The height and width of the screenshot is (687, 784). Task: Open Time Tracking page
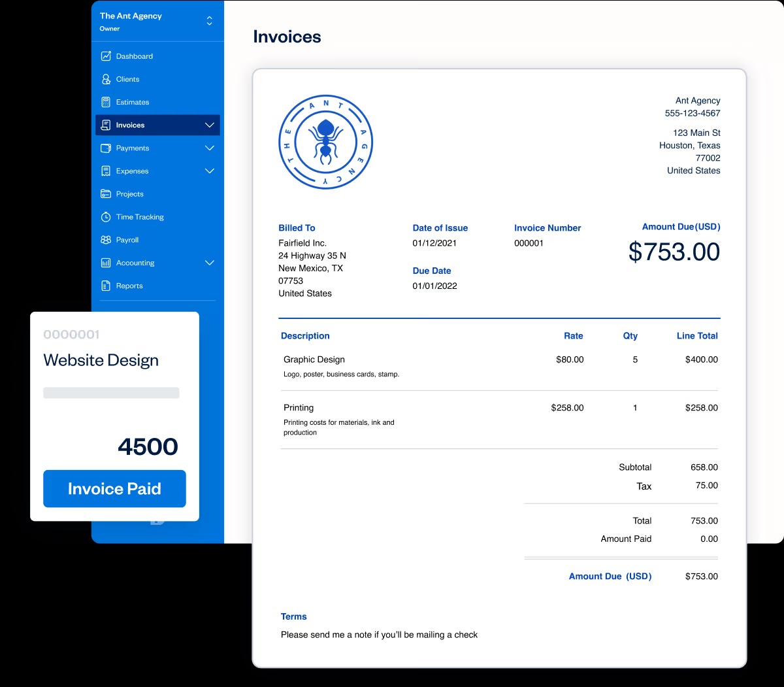click(x=140, y=217)
